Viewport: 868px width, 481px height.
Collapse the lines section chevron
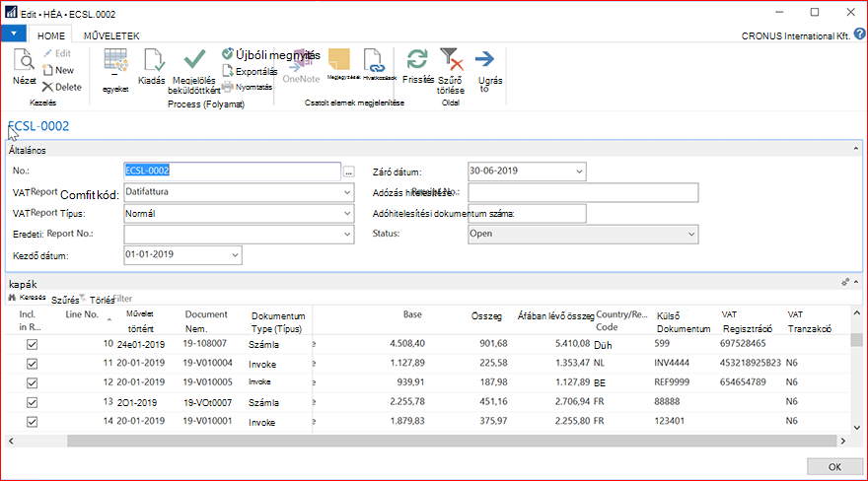coord(856,283)
